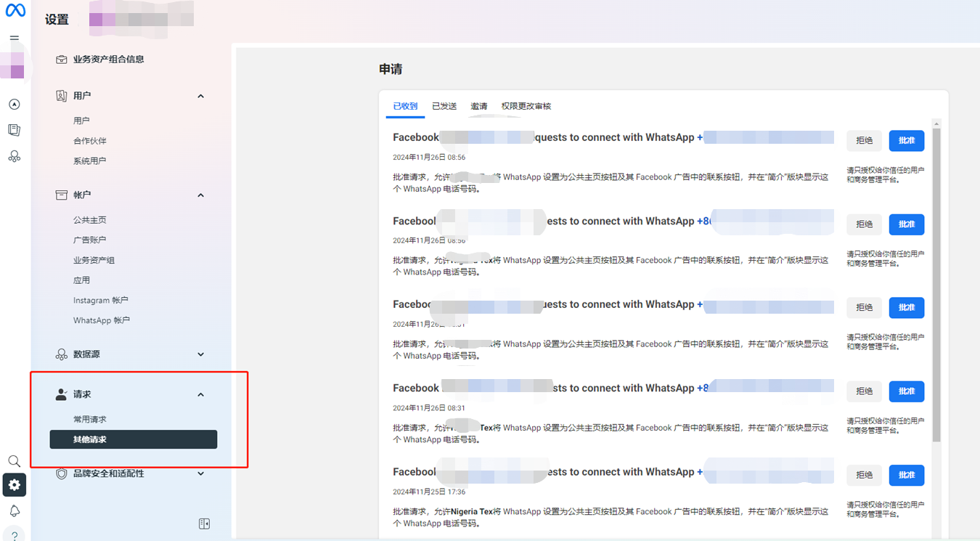980x541 pixels.
Task: Collapse the 帐户 section chevron
Action: click(x=201, y=195)
